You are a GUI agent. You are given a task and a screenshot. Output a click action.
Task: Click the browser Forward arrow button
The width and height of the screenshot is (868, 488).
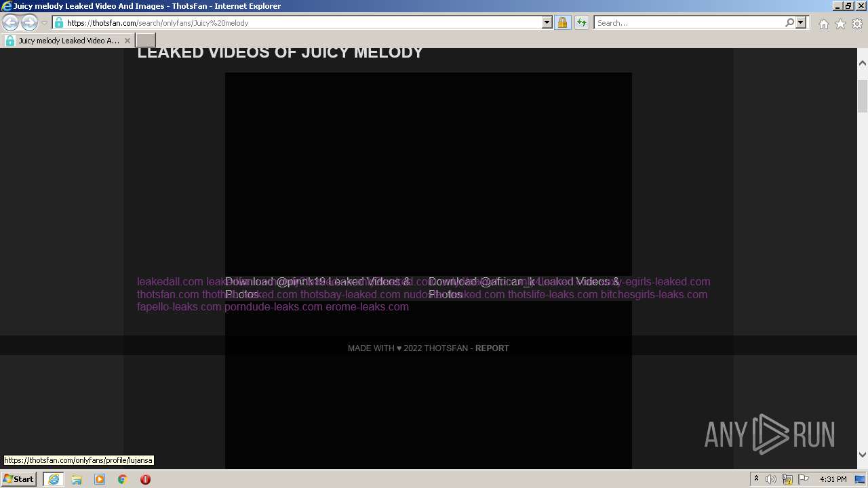click(x=29, y=22)
